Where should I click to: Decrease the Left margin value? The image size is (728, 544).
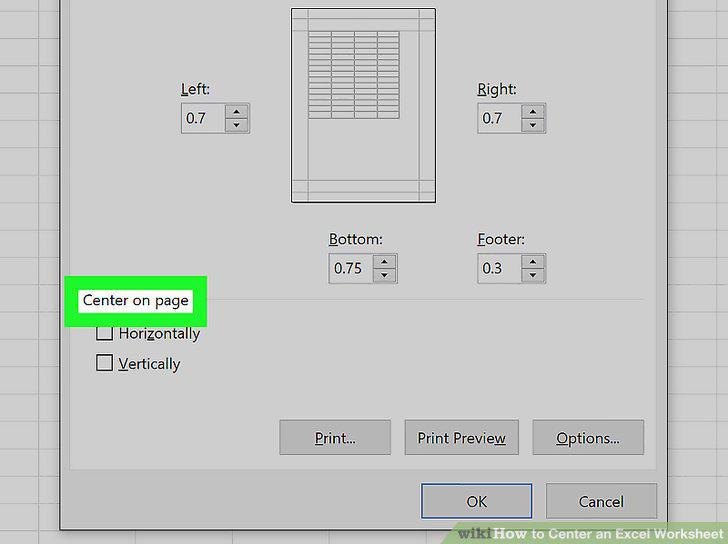237,125
